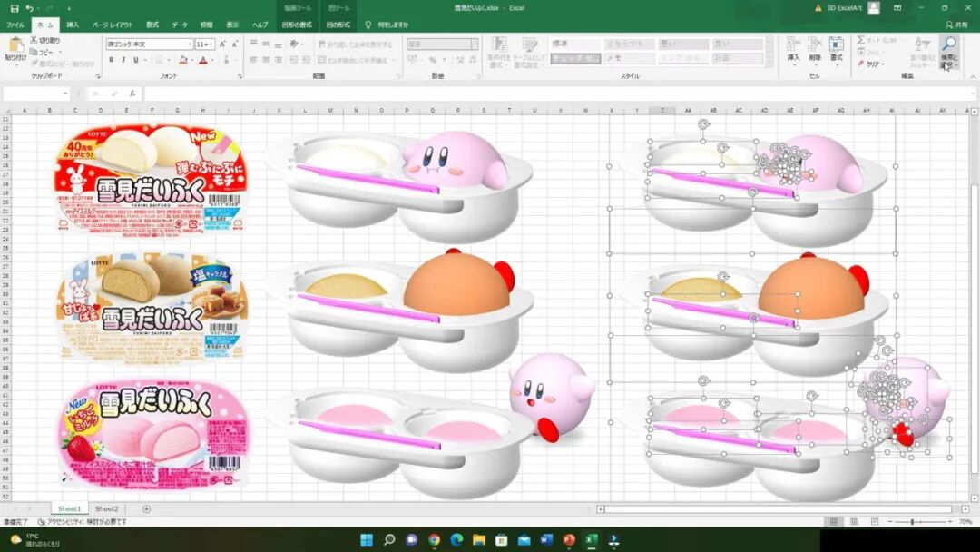Save the workbook using the quick-access Save icon
The height and width of the screenshot is (552, 980).
(14, 8)
